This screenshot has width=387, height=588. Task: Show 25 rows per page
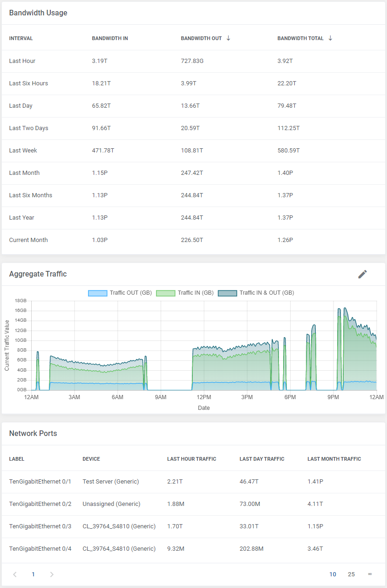351,574
